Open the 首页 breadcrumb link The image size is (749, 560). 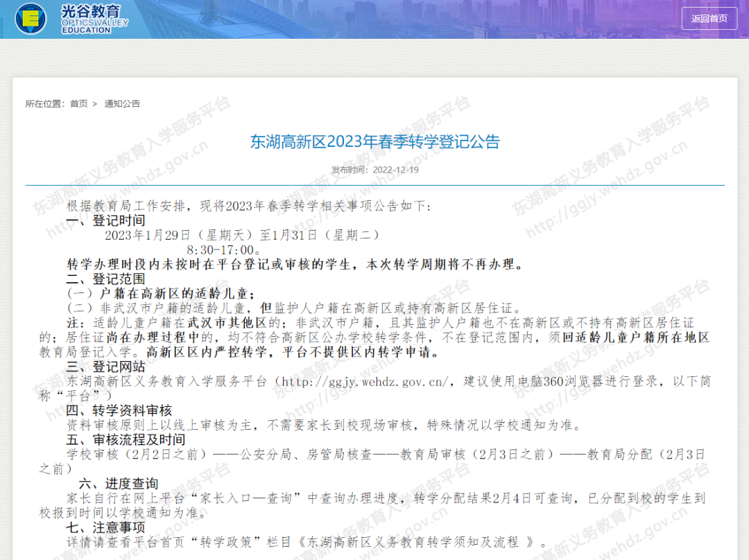[78, 104]
